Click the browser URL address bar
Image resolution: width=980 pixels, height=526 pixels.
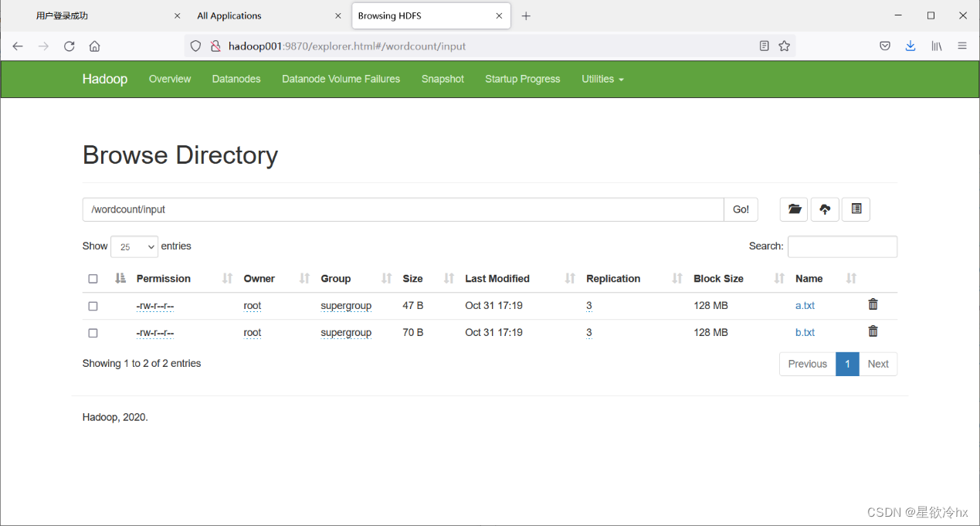coord(490,46)
